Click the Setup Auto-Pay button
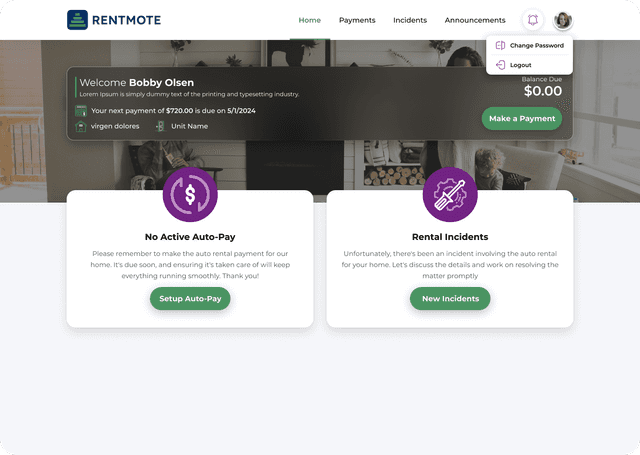 tap(190, 299)
